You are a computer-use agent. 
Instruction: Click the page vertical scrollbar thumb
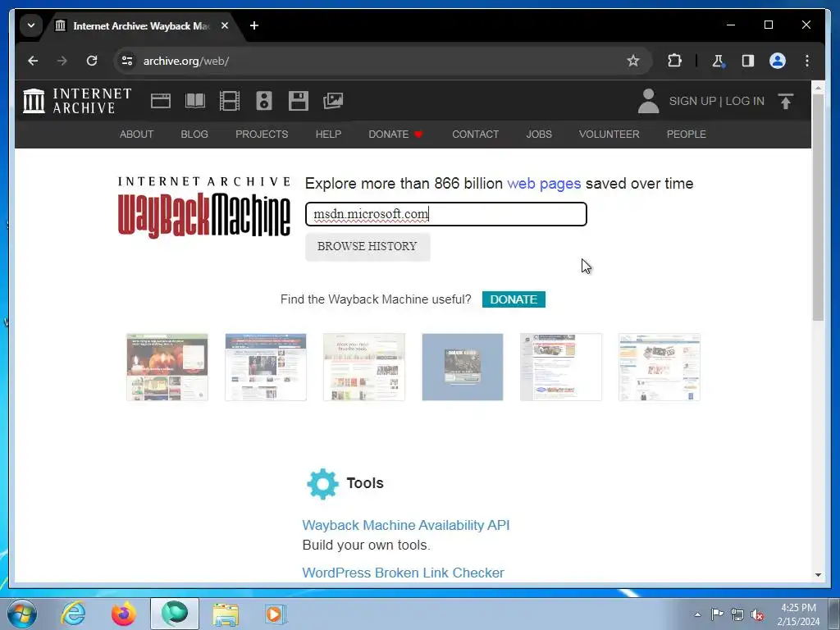pyautogui.click(x=818, y=207)
